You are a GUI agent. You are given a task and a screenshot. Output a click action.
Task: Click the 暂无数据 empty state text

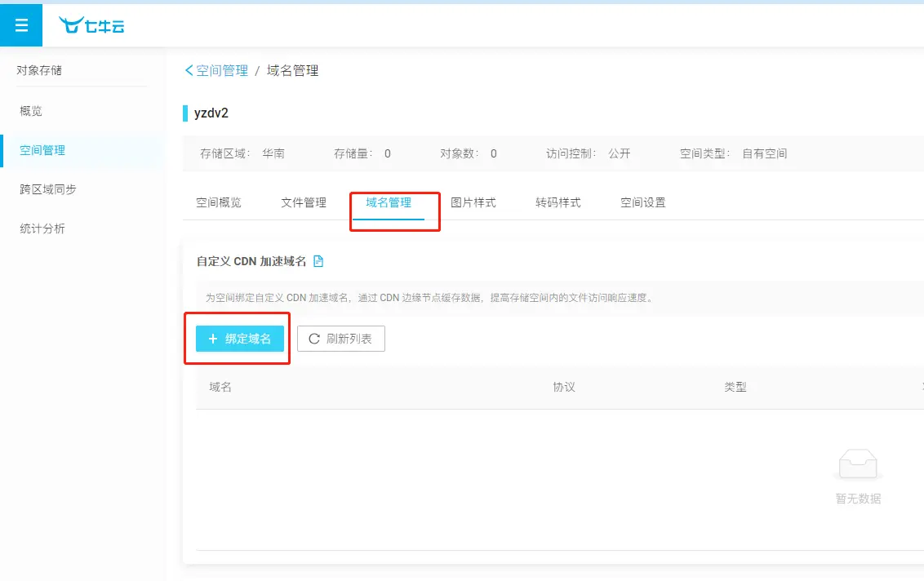pyautogui.click(x=858, y=499)
